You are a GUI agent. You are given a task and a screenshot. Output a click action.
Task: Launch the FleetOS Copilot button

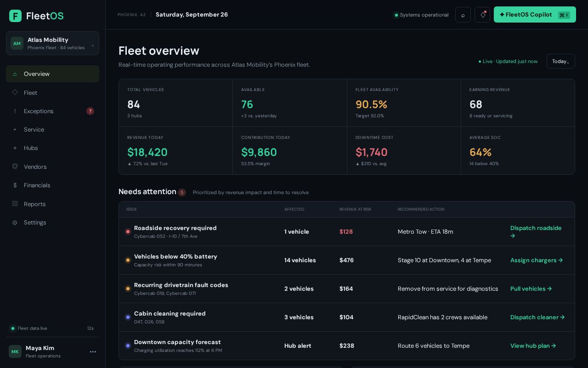click(535, 15)
